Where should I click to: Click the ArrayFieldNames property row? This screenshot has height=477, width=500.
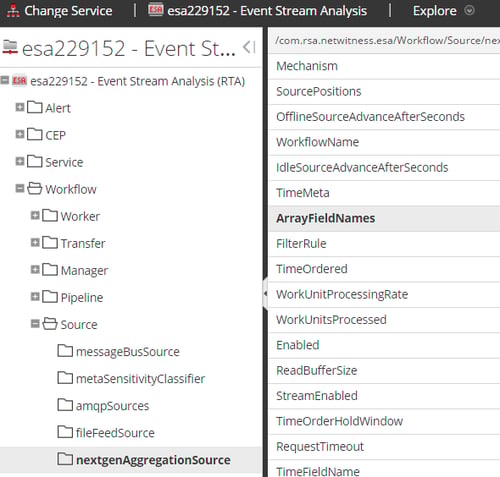click(384, 218)
